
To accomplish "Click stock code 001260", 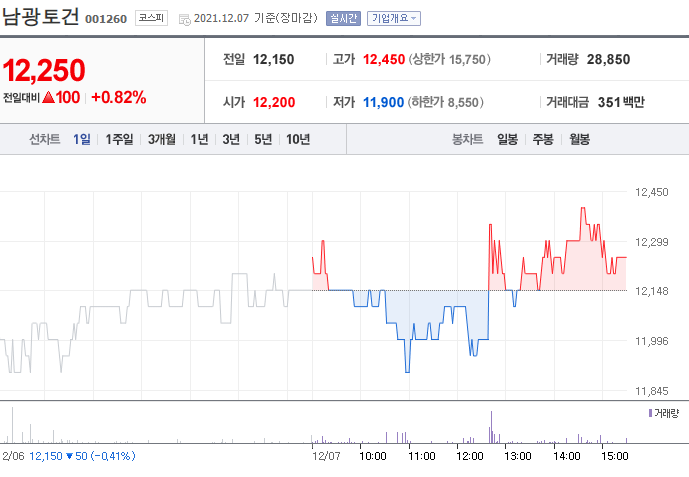I will [x=106, y=19].
